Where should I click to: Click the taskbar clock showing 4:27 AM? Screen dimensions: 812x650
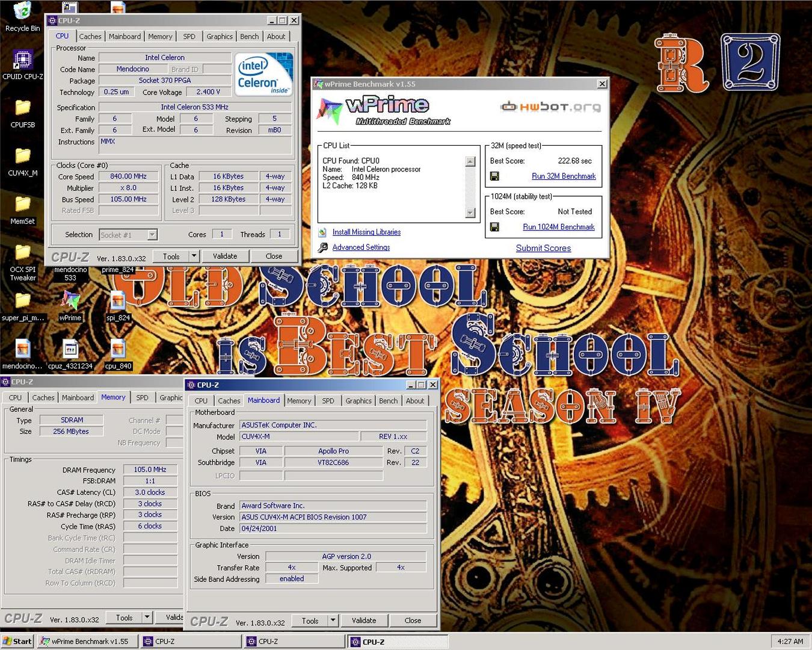click(790, 642)
